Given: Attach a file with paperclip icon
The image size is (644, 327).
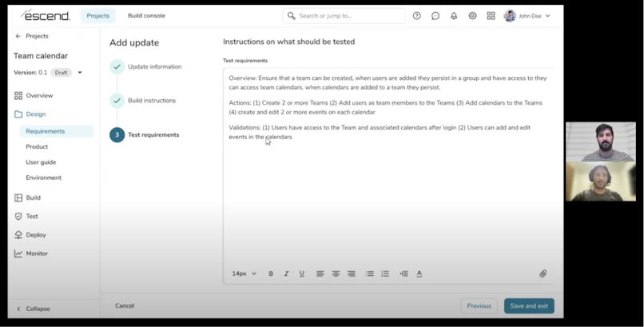Looking at the screenshot, I should pos(543,273).
